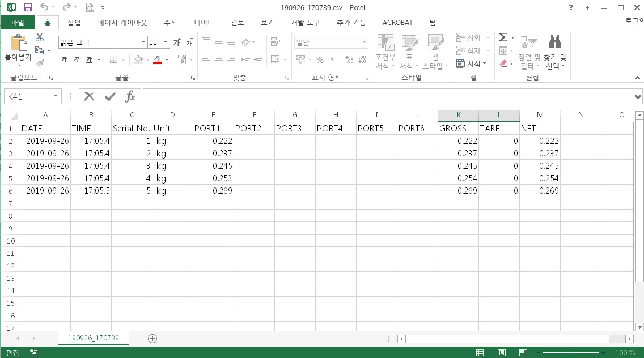The width and height of the screenshot is (644, 358).
Task: Click the Insert Function fx icon
Action: [x=130, y=96]
